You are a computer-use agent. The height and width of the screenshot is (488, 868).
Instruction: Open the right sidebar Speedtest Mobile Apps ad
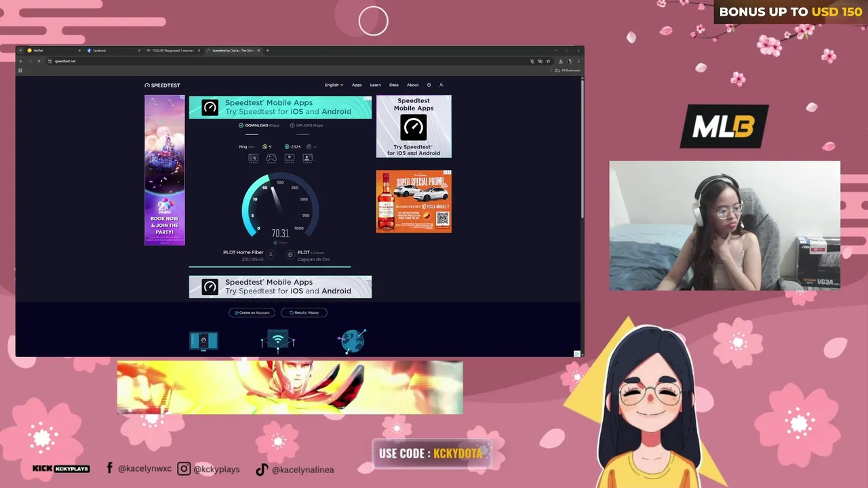point(414,126)
